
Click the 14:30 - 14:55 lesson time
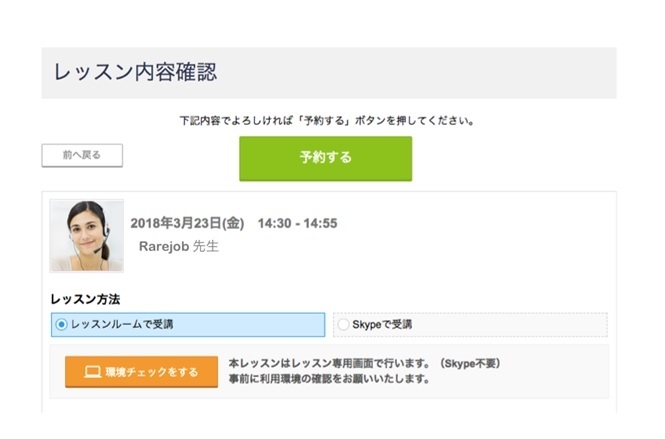[x=297, y=223]
